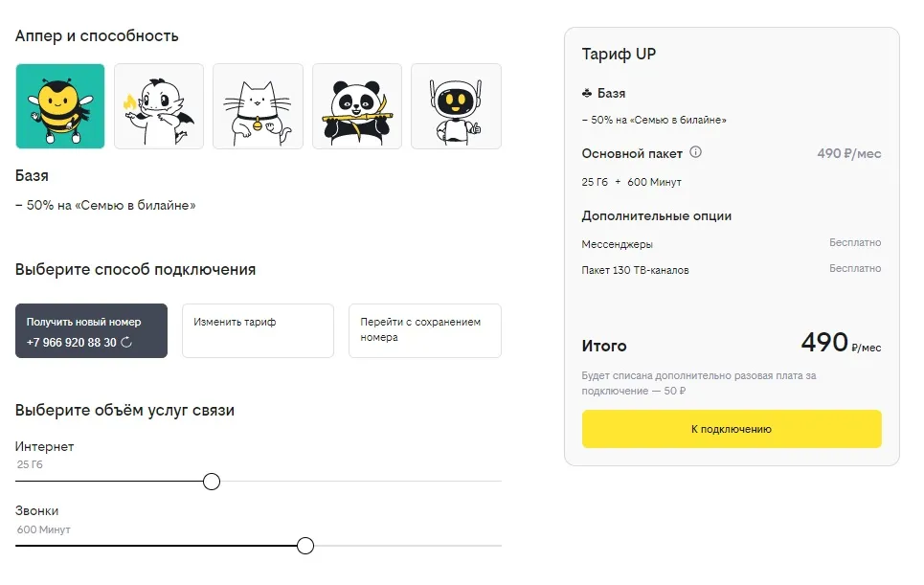
Task: Click the phone number +7 966 920 88 30
Action: pyautogui.click(x=72, y=342)
